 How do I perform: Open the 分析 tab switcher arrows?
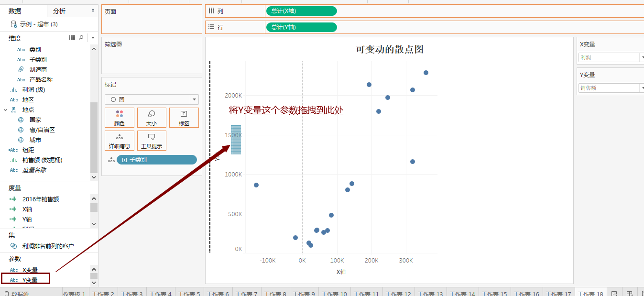[x=93, y=11]
